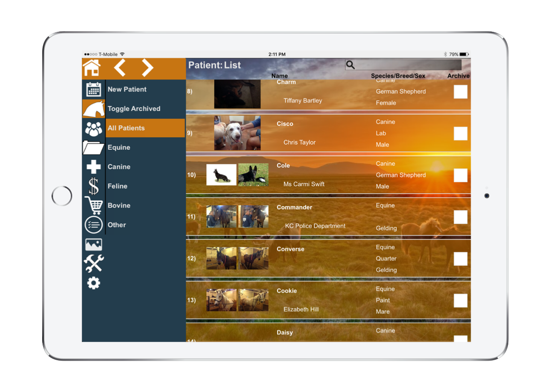Screen dimensions: 542x392
Task: Check Archive box for Commander
Action: pyautogui.click(x=460, y=217)
